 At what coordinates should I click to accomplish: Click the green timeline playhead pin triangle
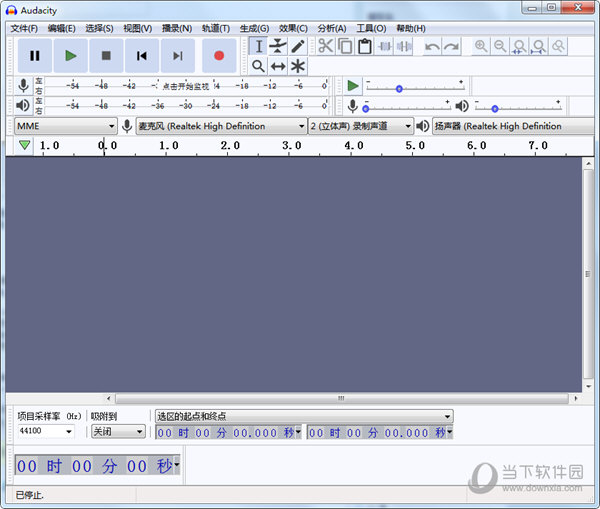[24, 145]
